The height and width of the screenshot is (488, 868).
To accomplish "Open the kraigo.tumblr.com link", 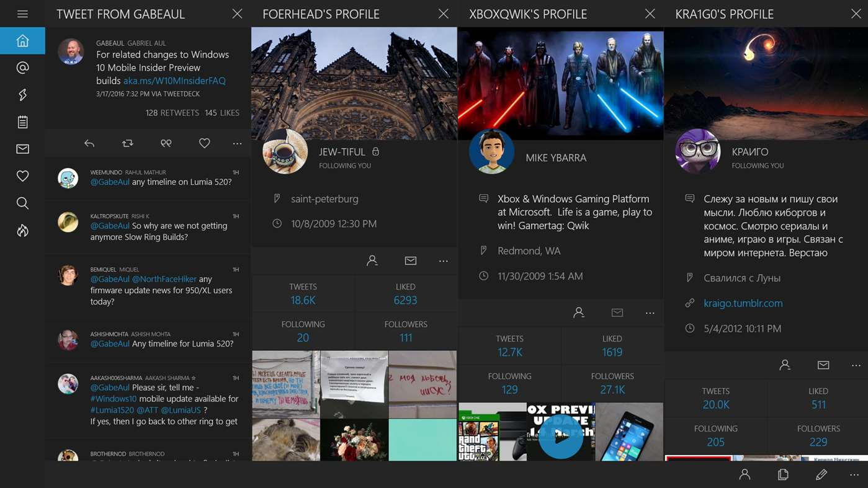I will coord(743,303).
